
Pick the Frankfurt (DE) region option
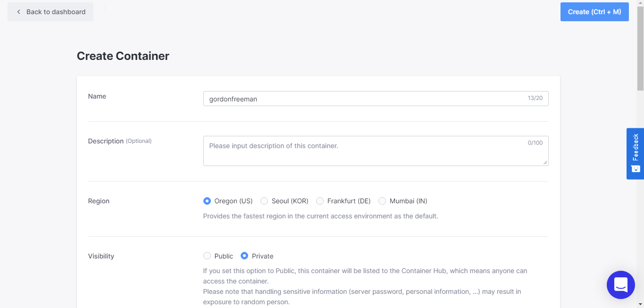[x=320, y=201]
